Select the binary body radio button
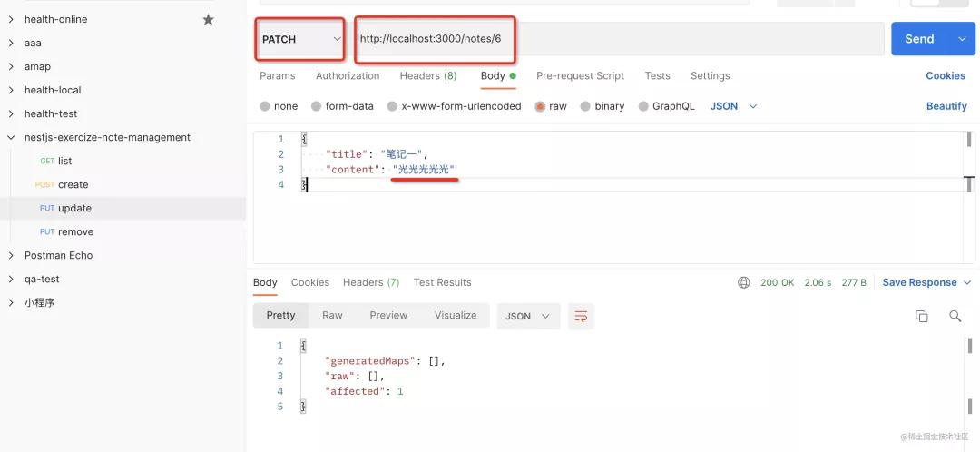980x452 pixels. [586, 106]
